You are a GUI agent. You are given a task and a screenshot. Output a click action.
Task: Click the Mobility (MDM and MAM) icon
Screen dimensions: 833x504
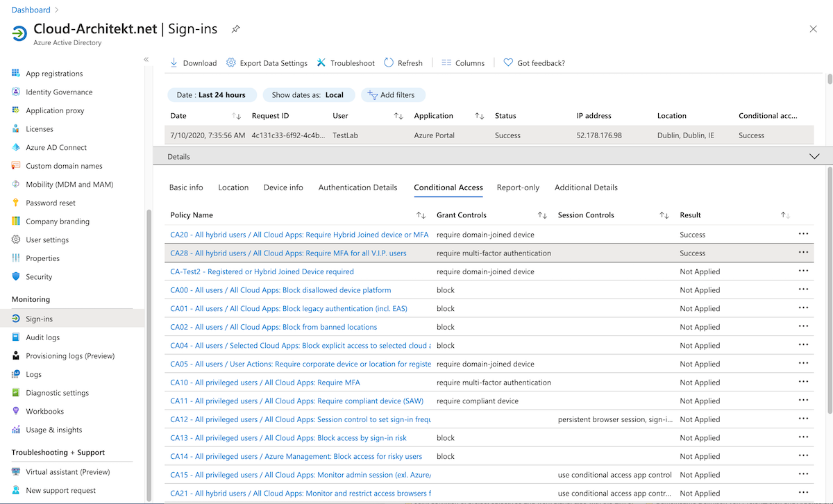16,184
